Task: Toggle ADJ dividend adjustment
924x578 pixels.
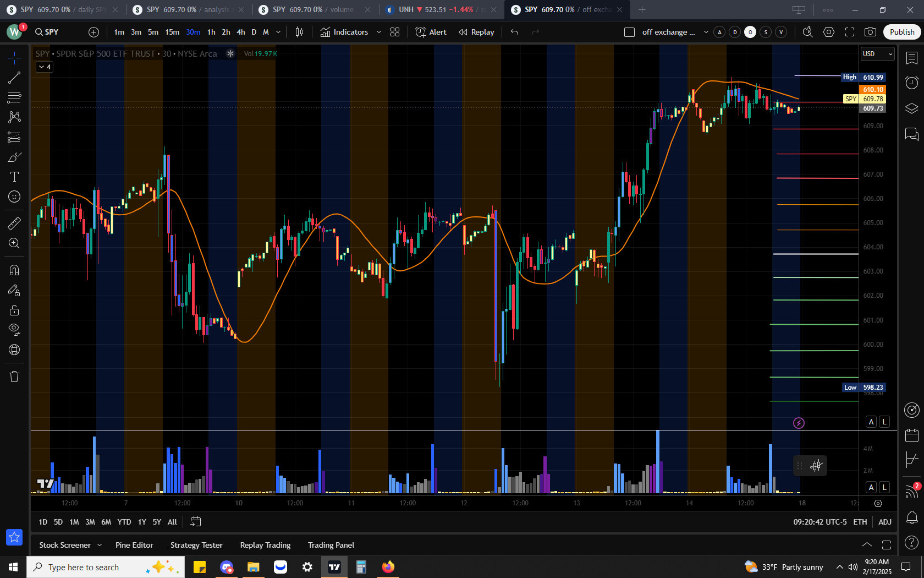Action: 885,522
